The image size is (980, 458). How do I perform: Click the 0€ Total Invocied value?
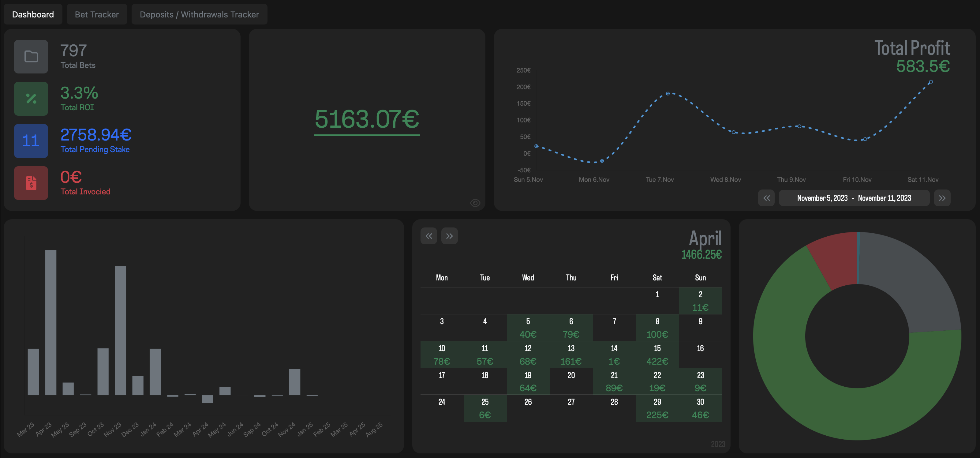[71, 177]
